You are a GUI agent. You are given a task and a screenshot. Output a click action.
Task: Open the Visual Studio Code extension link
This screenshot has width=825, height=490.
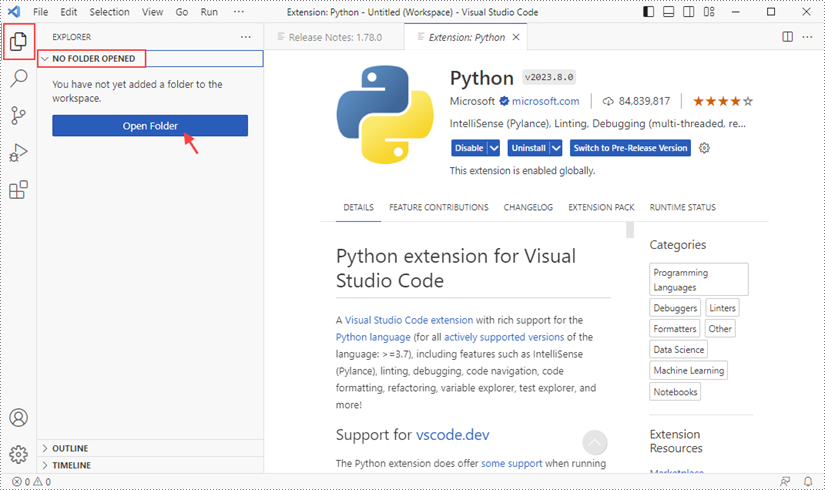[409, 320]
